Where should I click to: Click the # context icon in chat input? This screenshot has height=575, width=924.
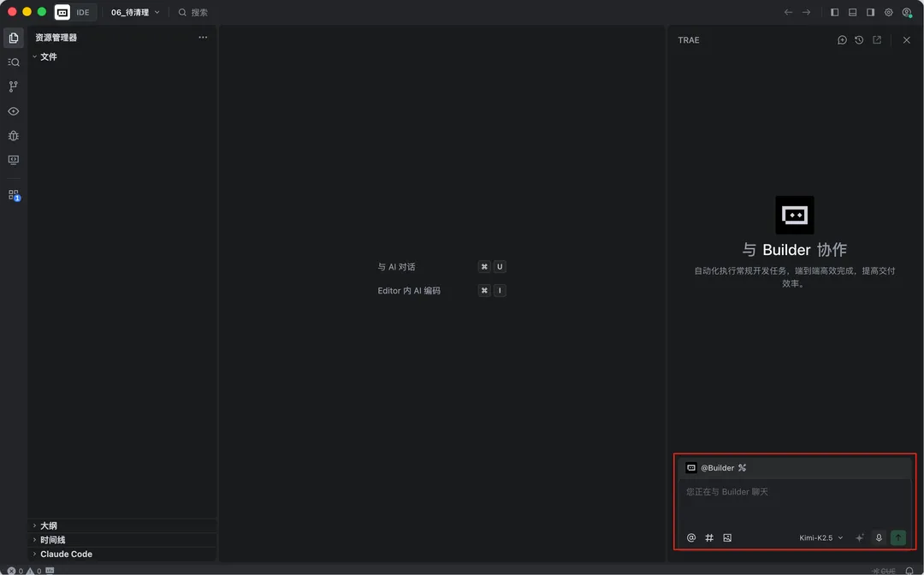pyautogui.click(x=709, y=537)
